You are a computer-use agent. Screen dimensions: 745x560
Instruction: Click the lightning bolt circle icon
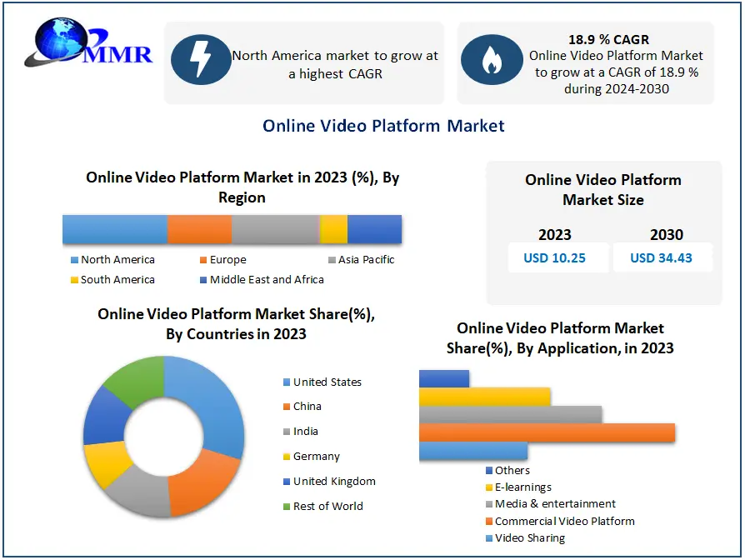(x=201, y=60)
